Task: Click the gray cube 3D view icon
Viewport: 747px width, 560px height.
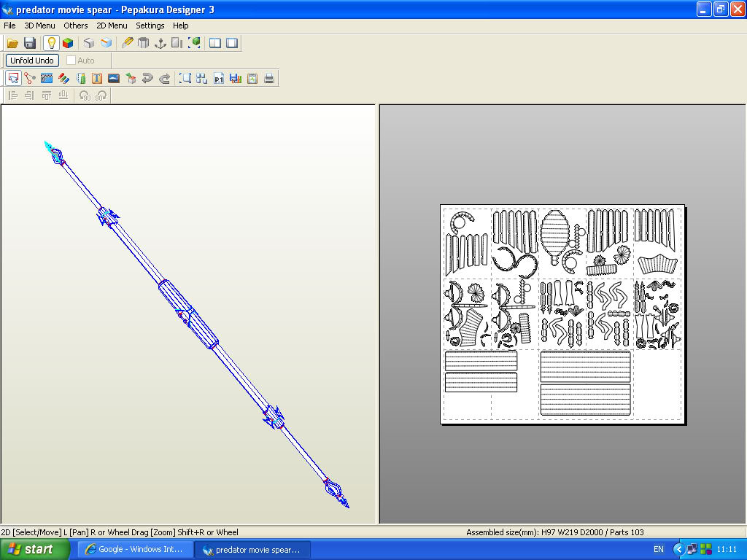Action: click(89, 43)
